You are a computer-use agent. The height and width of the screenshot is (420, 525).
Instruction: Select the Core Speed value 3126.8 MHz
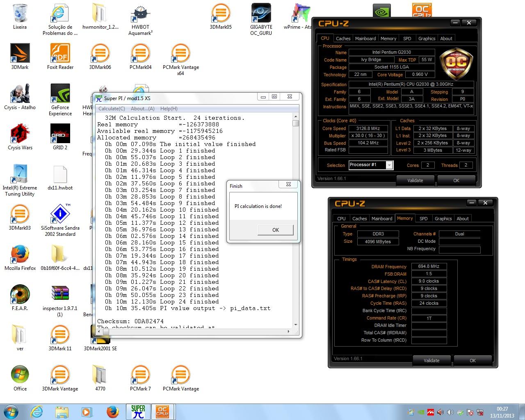click(368, 128)
